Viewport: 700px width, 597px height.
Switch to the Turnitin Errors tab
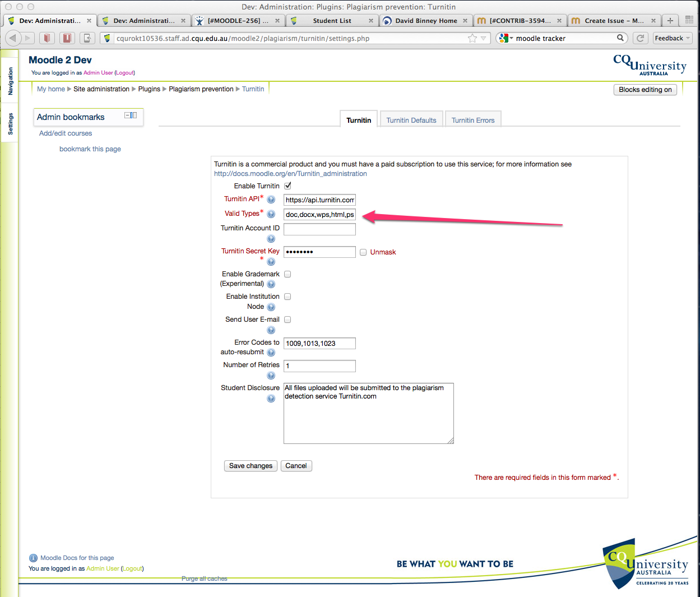(x=473, y=120)
